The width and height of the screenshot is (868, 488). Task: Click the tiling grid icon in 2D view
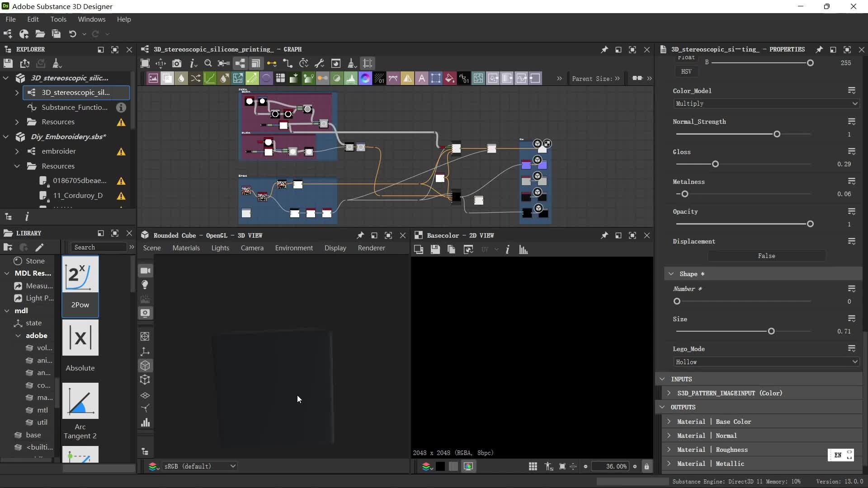click(x=533, y=466)
